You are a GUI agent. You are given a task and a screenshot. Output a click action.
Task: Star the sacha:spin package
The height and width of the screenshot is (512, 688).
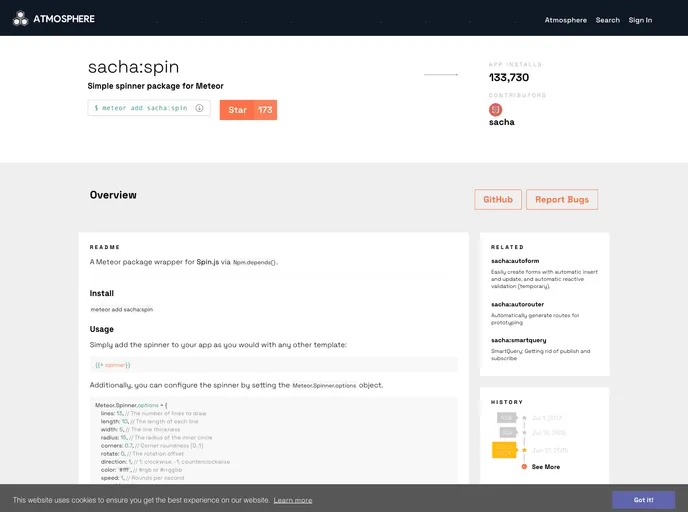click(237, 110)
